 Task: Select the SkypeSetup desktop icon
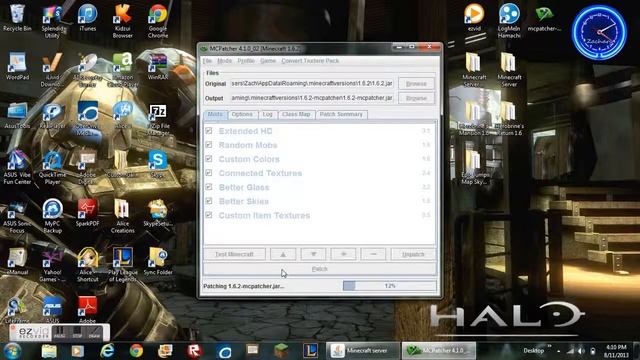click(158, 213)
